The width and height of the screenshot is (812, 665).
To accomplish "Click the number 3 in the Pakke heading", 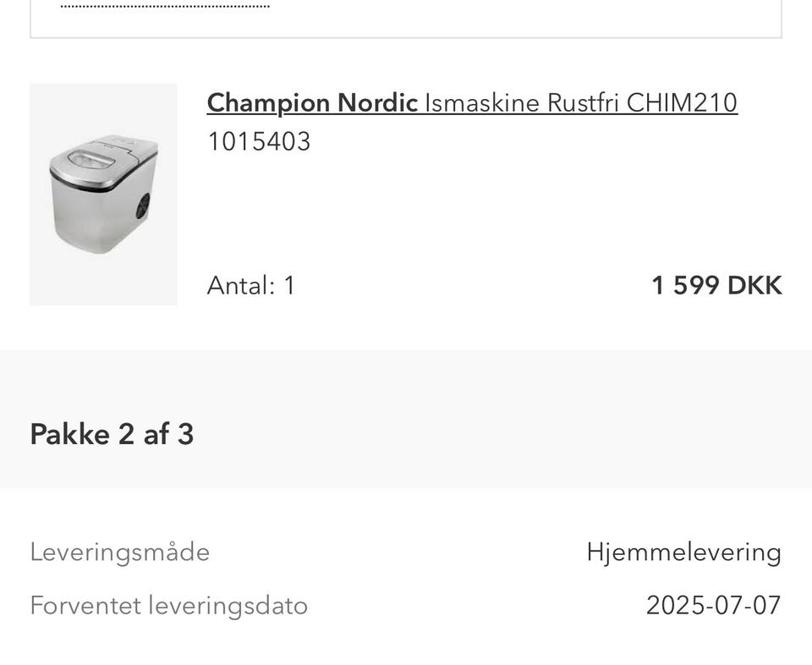I will point(185,434).
